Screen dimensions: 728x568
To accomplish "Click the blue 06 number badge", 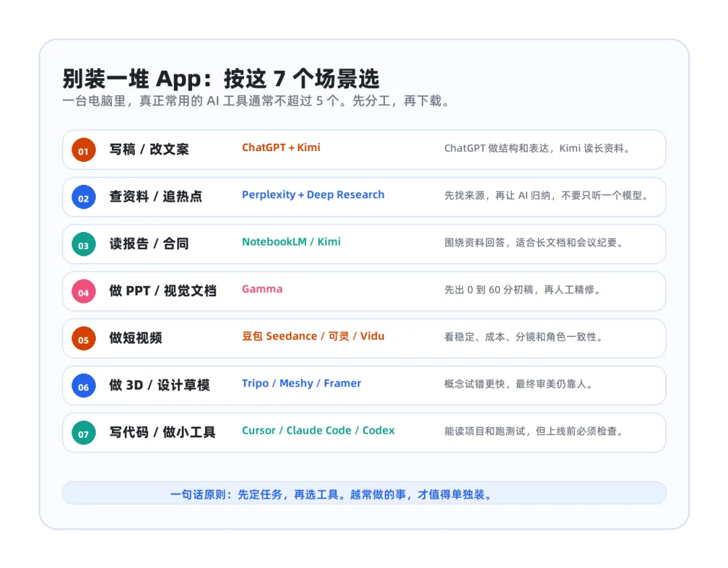I will coord(84,386).
